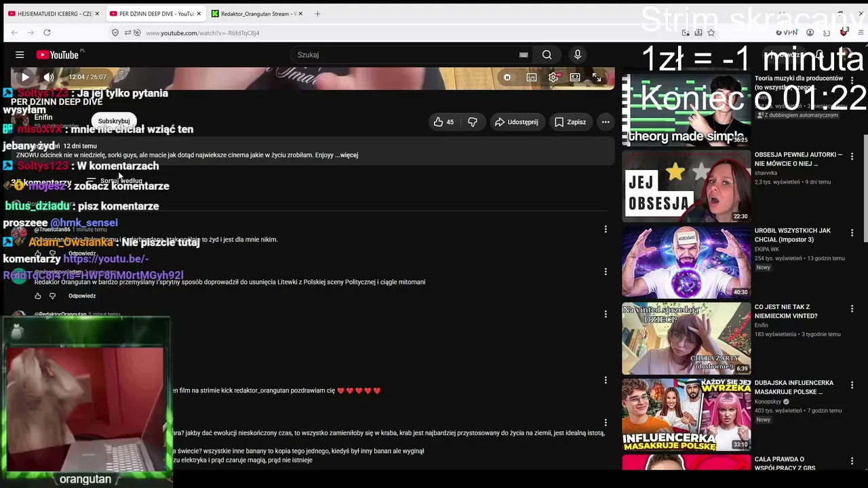Open site permissions icon in address bar
The height and width of the screenshot is (488, 868).
point(127,33)
